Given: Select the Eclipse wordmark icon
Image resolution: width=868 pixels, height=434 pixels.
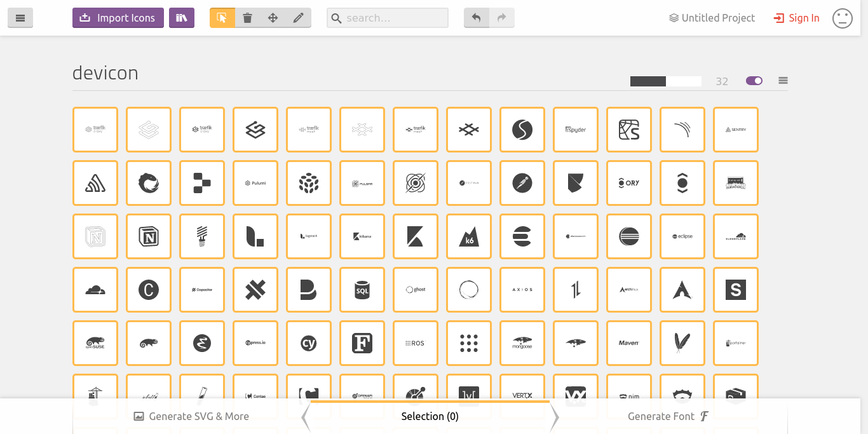Looking at the screenshot, I should (682, 236).
